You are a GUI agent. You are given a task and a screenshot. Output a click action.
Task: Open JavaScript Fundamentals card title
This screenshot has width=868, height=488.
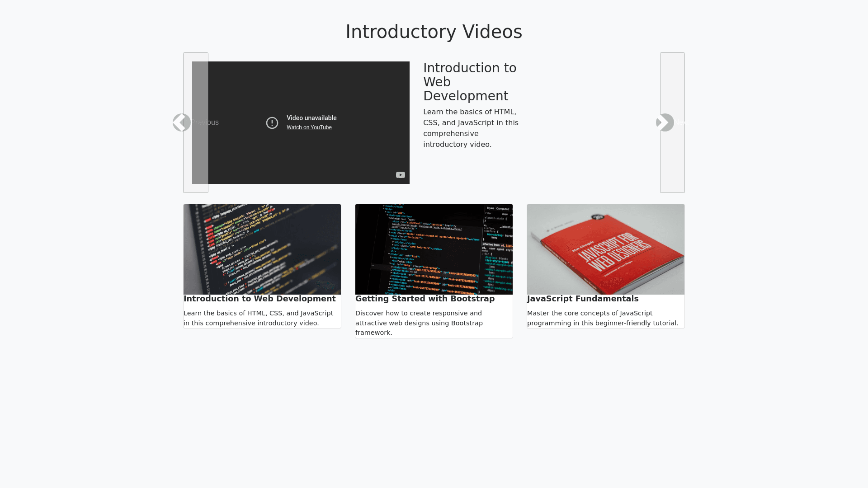tap(583, 299)
